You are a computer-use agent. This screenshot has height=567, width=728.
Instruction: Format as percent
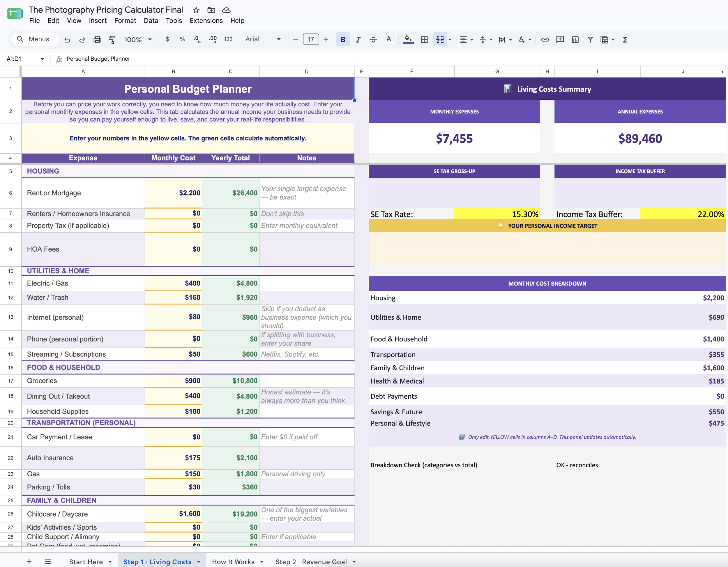coord(182,39)
